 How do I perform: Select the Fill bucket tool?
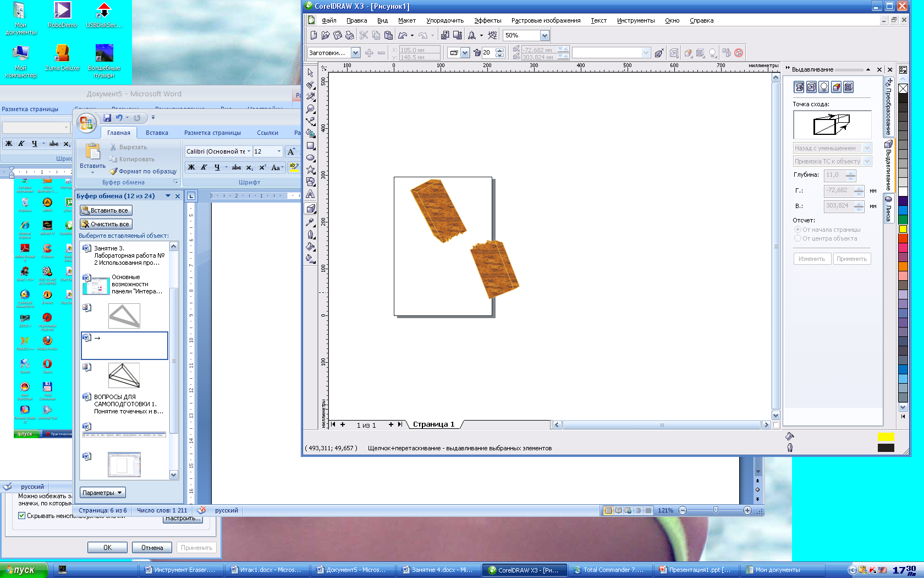(311, 246)
